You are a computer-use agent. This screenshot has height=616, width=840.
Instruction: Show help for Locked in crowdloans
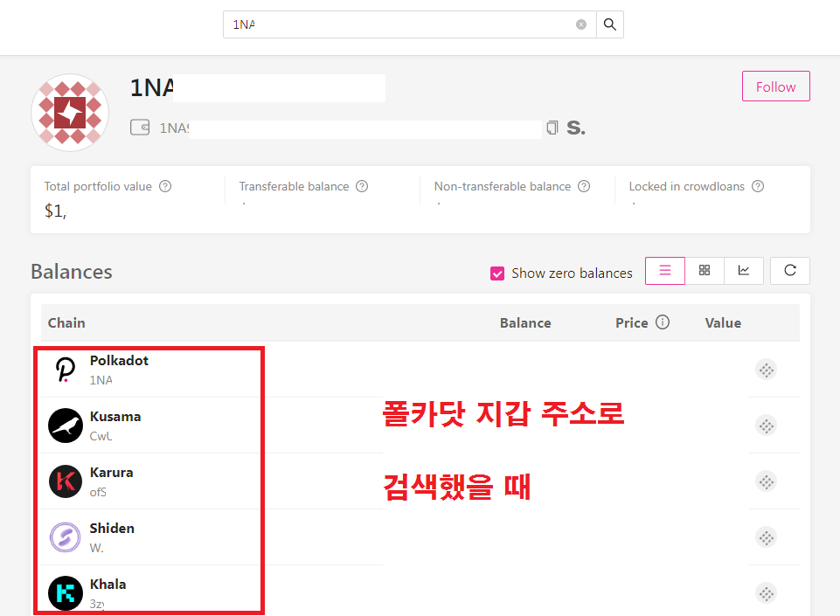tap(758, 186)
